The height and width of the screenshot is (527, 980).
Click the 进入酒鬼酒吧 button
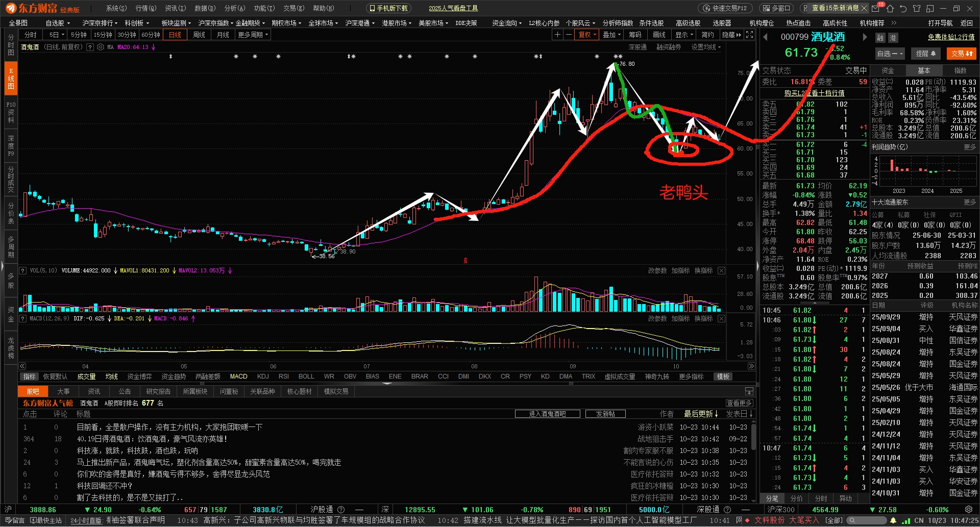(x=548, y=414)
